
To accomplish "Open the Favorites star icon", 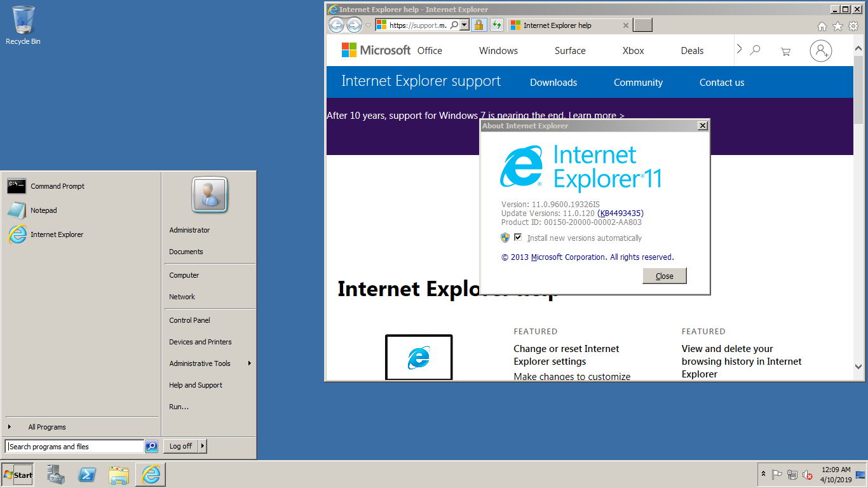I will 837,26.
